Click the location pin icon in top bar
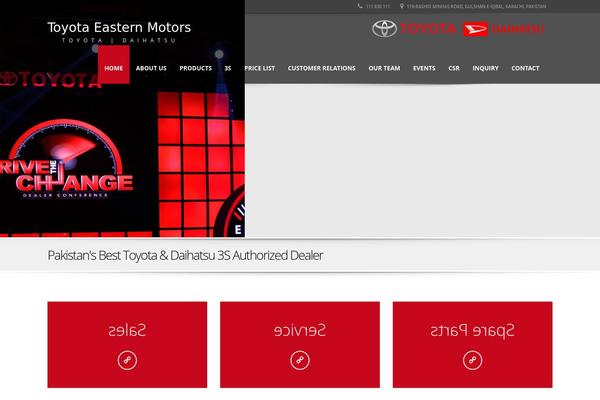The height and width of the screenshot is (400, 600). click(x=402, y=6)
